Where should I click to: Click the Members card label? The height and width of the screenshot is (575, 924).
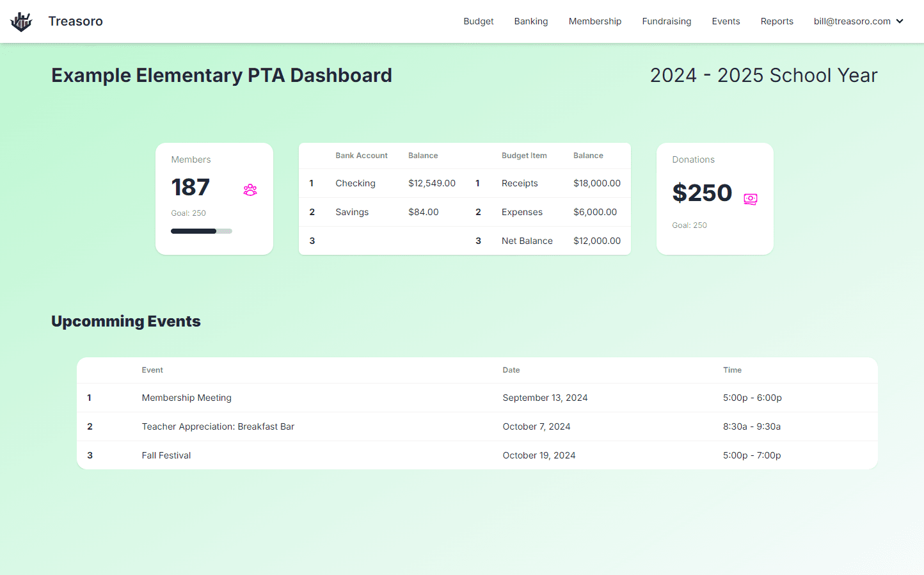pos(191,159)
